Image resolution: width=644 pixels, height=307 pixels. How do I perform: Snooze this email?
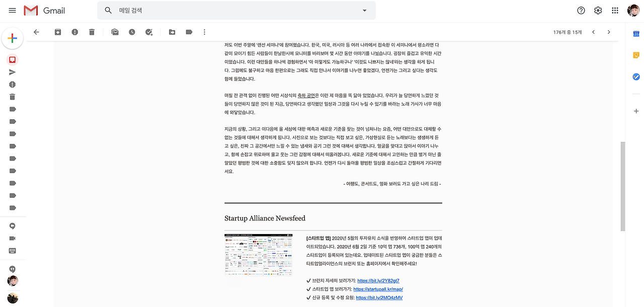tap(131, 31)
